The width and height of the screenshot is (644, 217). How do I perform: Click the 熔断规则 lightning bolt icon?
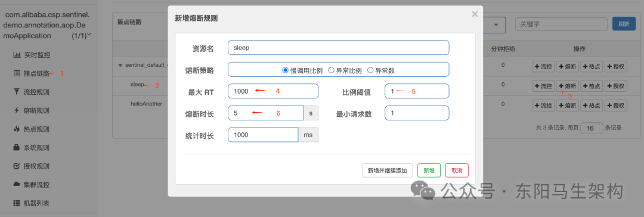click(x=17, y=110)
